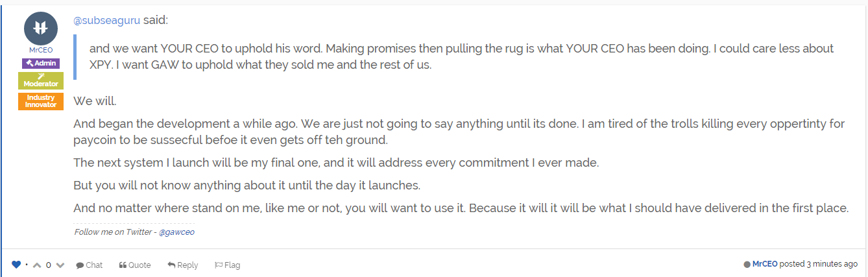Click the grey status dot beside MrCEO
This screenshot has width=868, height=277.
(x=747, y=265)
